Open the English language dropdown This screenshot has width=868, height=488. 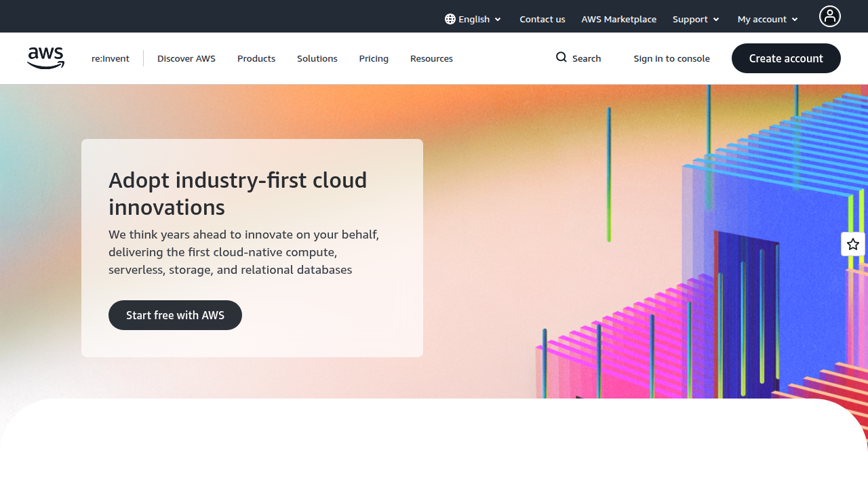(473, 19)
